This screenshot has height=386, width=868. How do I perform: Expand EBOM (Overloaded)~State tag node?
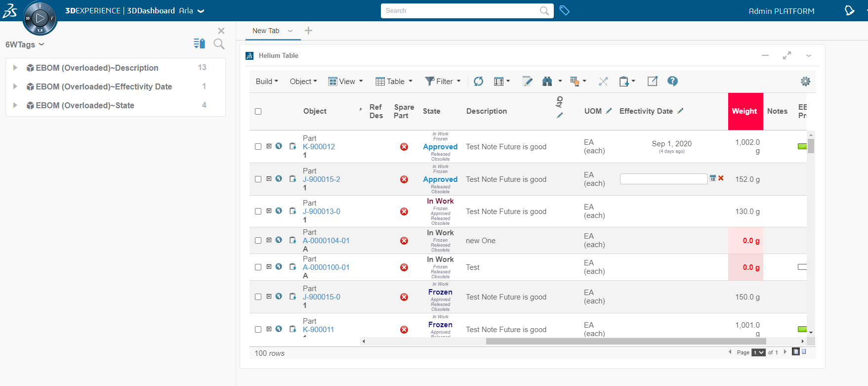click(15, 105)
